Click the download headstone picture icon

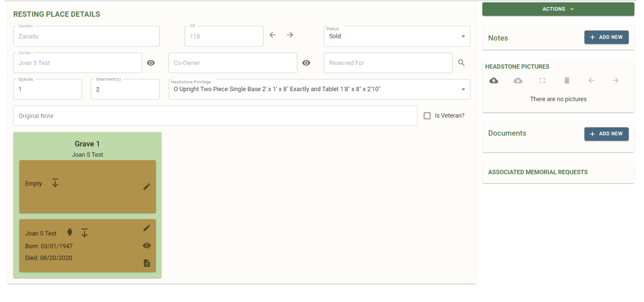click(518, 81)
